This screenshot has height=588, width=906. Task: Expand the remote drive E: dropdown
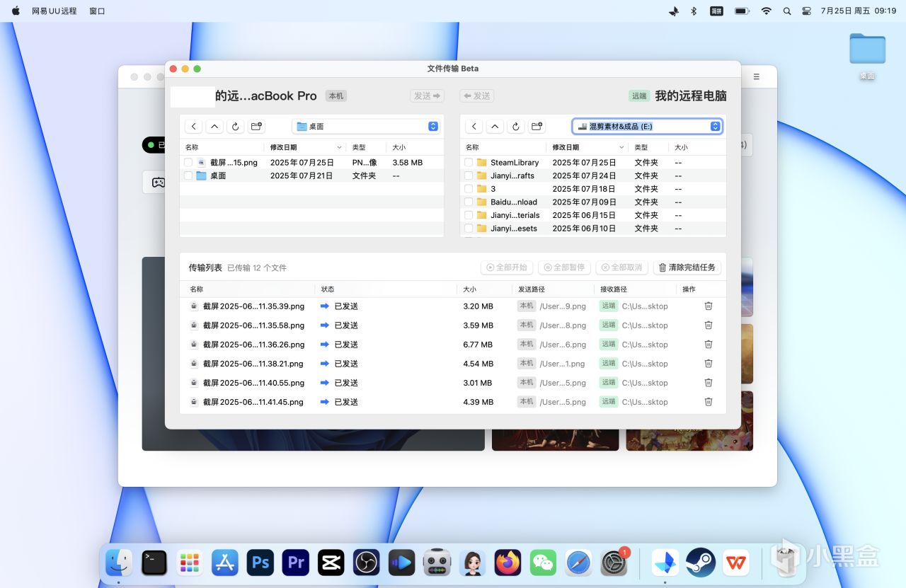(x=647, y=127)
